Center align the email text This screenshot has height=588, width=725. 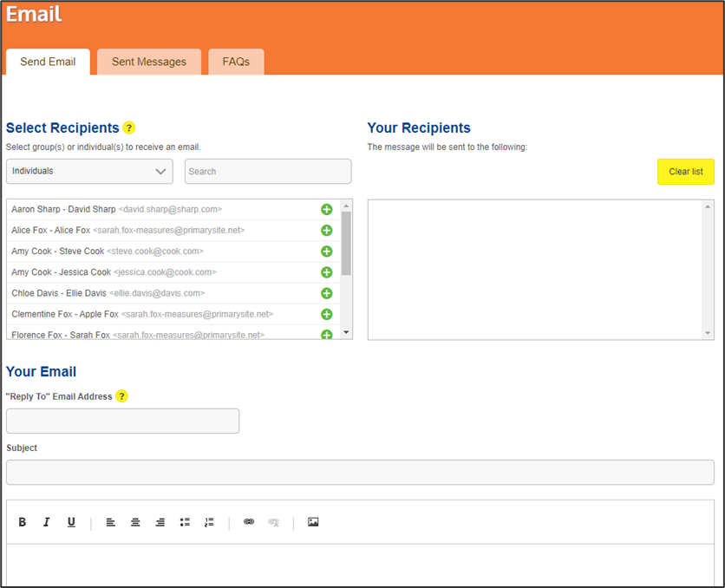(135, 522)
